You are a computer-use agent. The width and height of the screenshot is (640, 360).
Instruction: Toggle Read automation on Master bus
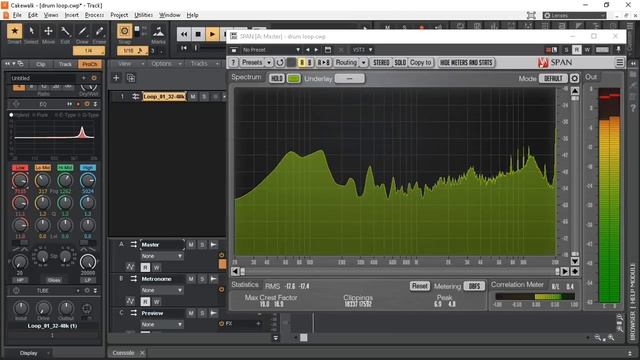145,267
